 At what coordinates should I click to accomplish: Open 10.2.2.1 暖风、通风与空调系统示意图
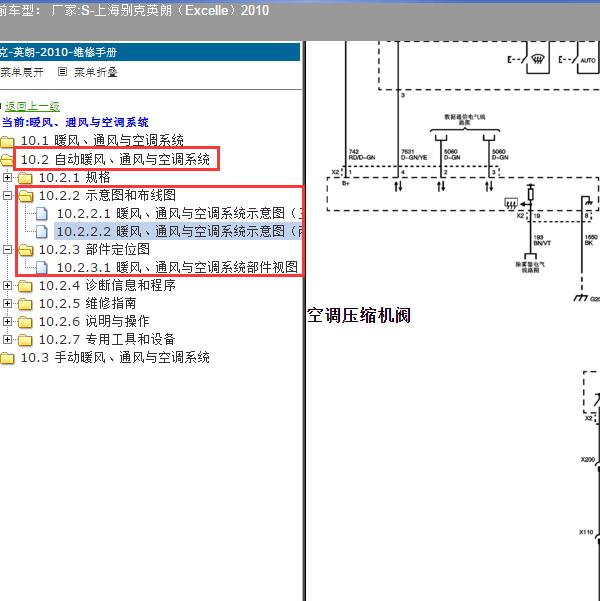click(x=179, y=213)
